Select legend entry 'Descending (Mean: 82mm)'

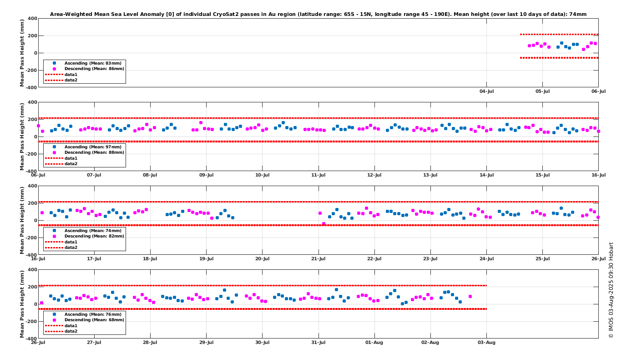click(94, 236)
